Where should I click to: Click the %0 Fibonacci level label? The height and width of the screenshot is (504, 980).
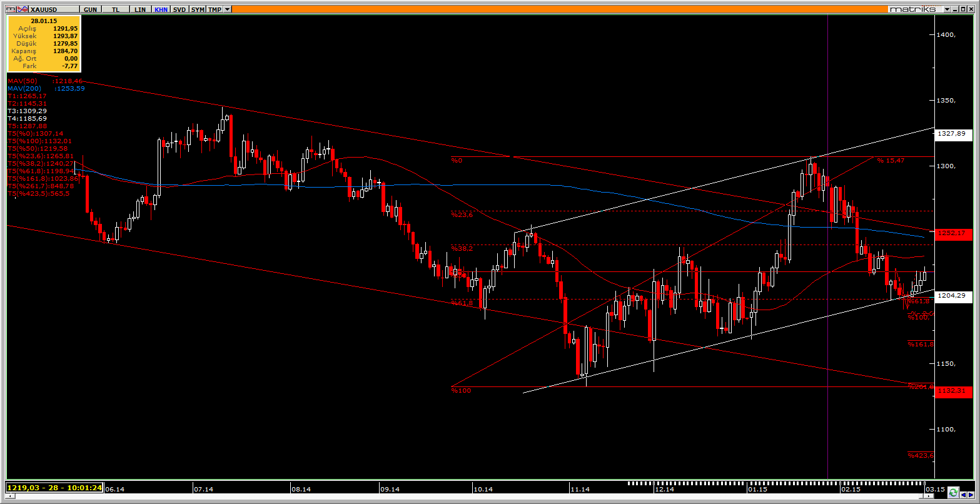(x=457, y=161)
